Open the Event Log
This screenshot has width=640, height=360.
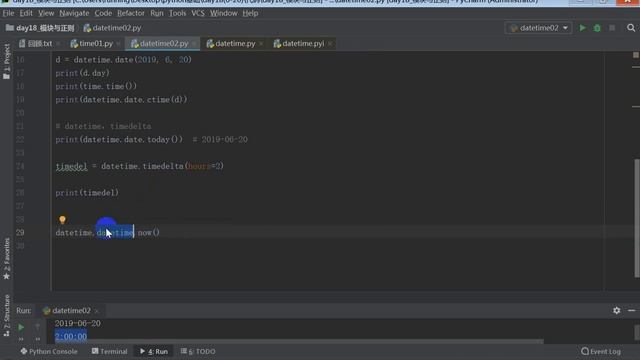coord(601,351)
